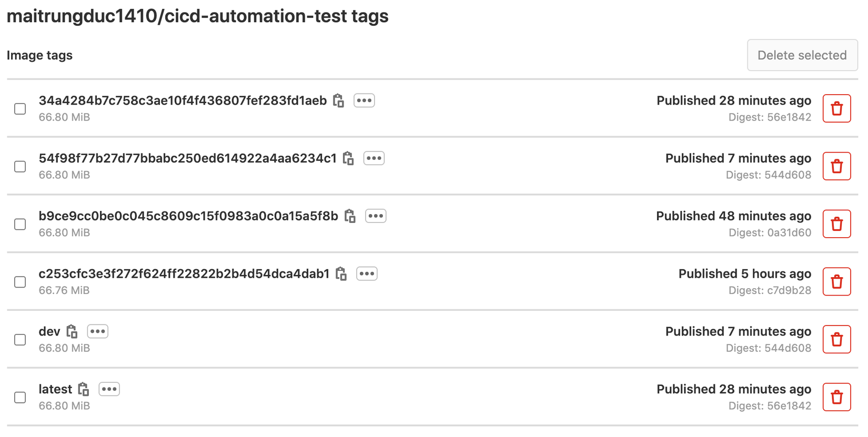
Task: Delete the latest tag with trash icon
Action: coord(836,397)
